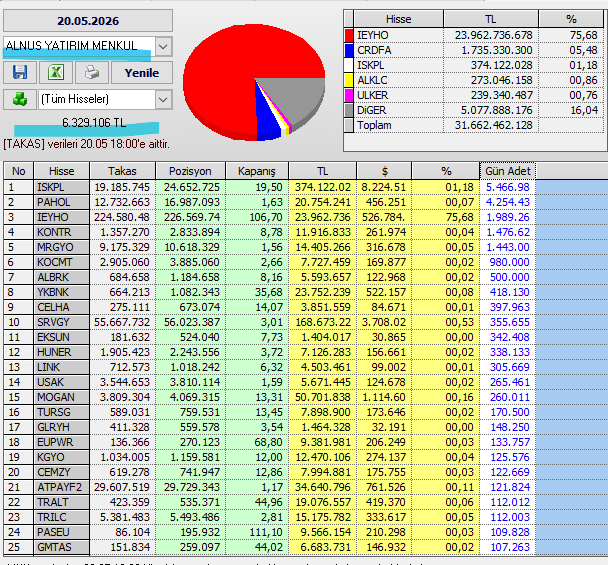Click the green cubes icon button

coord(20,99)
